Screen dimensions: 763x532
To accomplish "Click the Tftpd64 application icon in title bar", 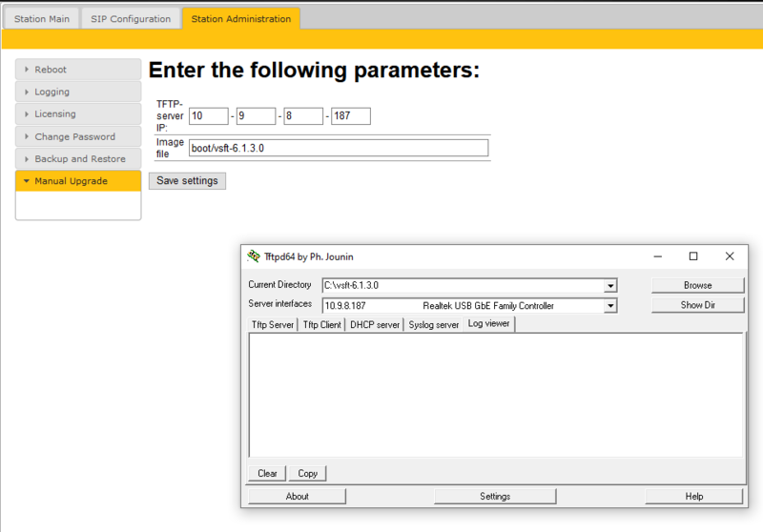I will (x=253, y=256).
